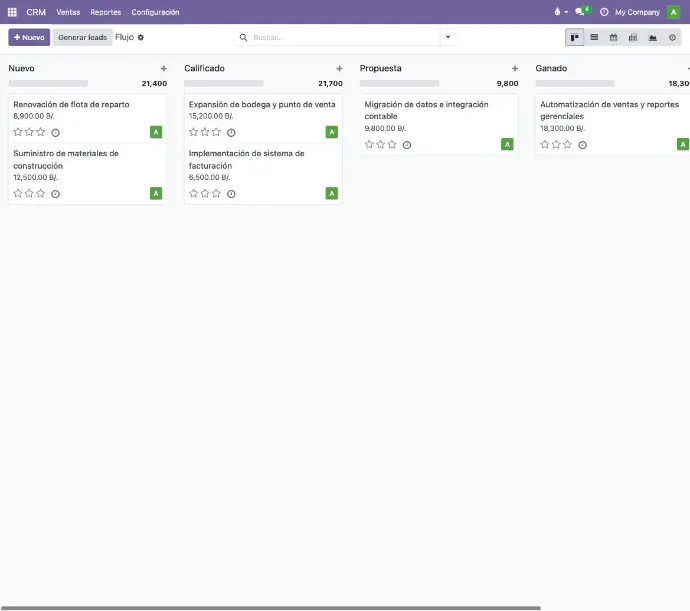Open activity clock on Expansión de bodega card
This screenshot has width=690, height=611.
click(x=231, y=133)
